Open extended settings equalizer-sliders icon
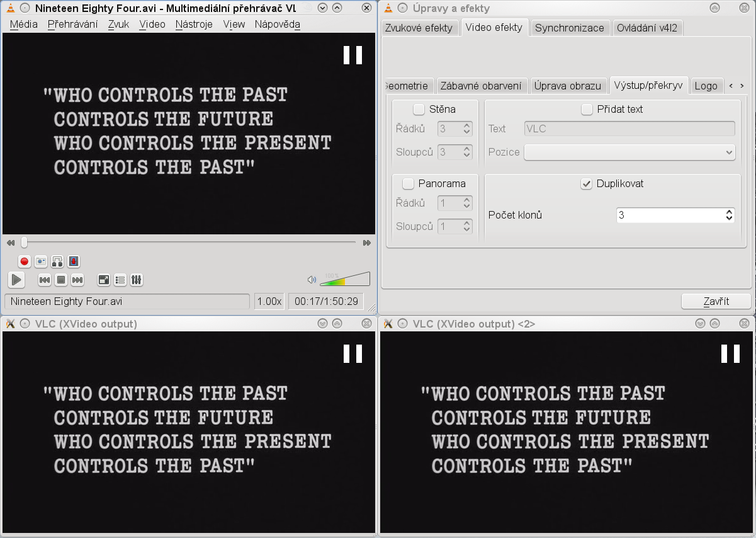This screenshot has height=538, width=756. [137, 280]
